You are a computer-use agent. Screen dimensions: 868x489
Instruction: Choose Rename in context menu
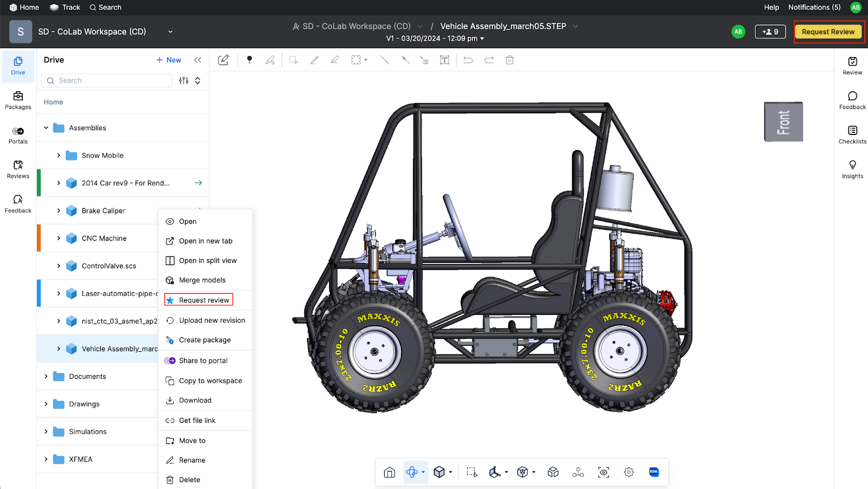click(205, 460)
